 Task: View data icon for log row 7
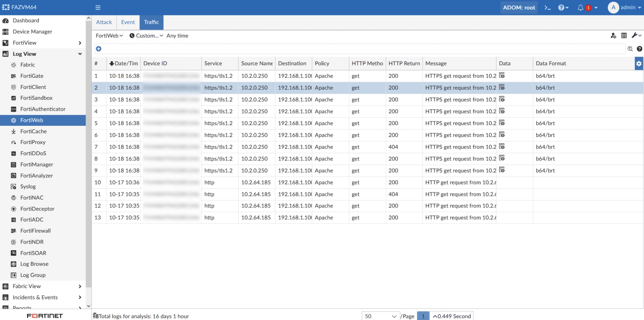pos(502,146)
